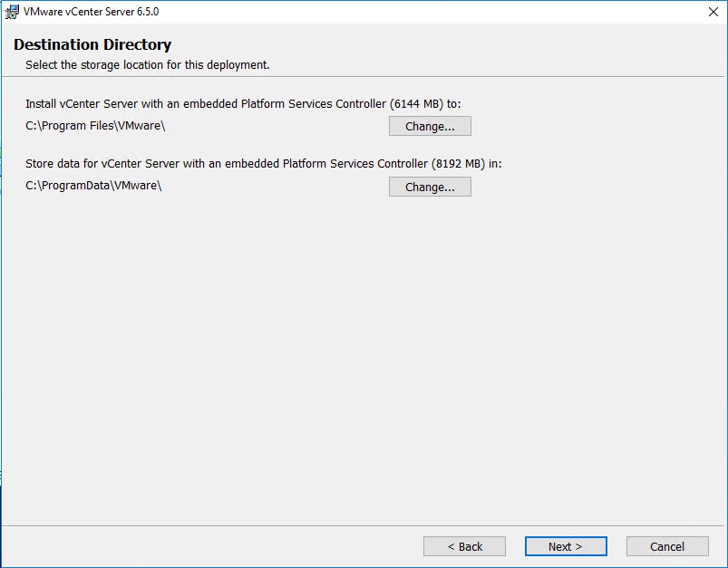Image resolution: width=728 pixels, height=568 pixels.
Task: Click the C:\Program Files\VMware\ path text
Action: tap(95, 126)
